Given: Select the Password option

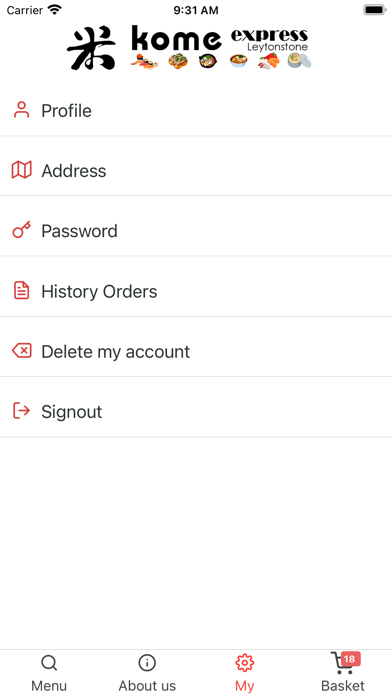Looking at the screenshot, I should 196,231.
